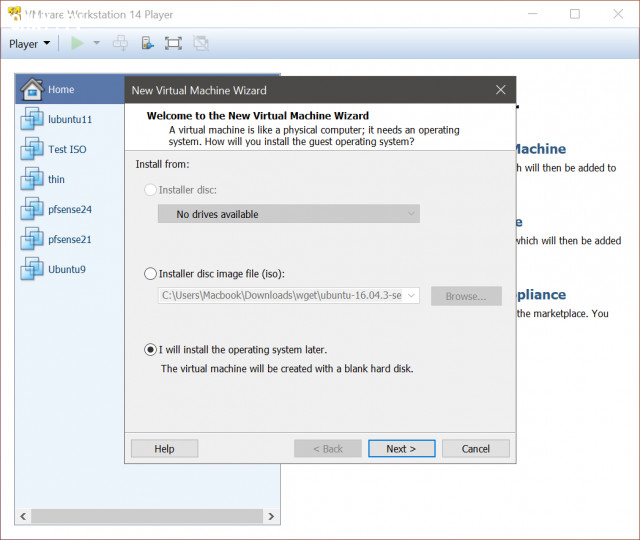Click the green Power On play icon
The height and width of the screenshot is (540, 640).
coord(77,43)
